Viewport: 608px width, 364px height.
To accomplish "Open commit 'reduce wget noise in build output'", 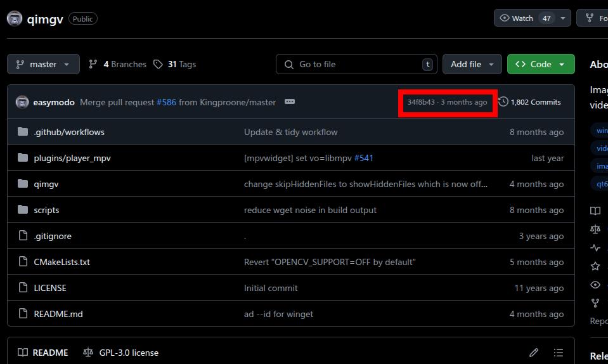I will click(x=310, y=210).
